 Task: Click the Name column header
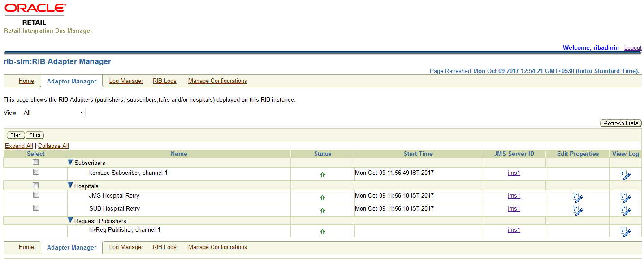179,154
